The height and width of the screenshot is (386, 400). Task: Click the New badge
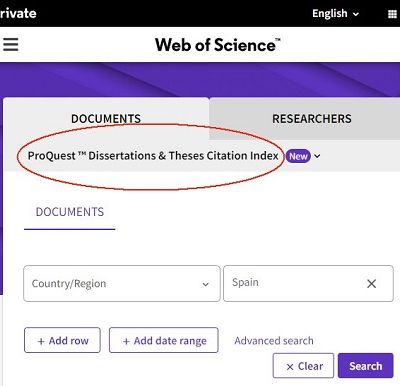(298, 156)
